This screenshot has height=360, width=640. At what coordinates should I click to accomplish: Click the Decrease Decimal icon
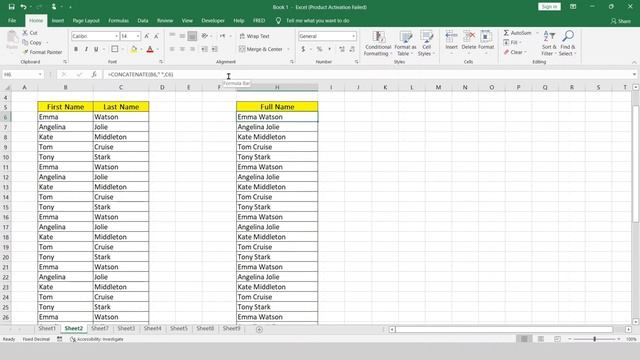pyautogui.click(x=352, y=49)
